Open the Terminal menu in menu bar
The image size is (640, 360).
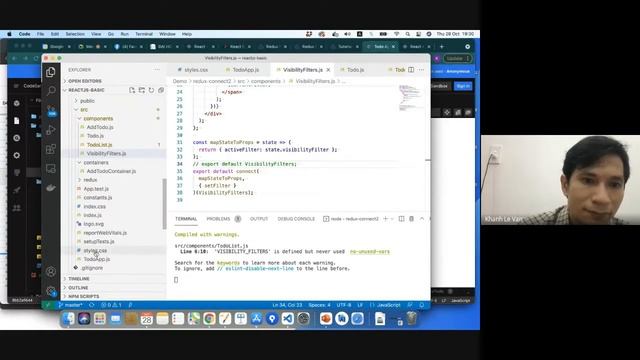click(x=144, y=34)
